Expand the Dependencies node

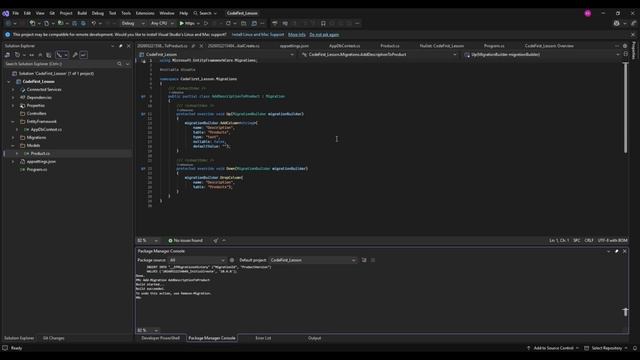13,98
